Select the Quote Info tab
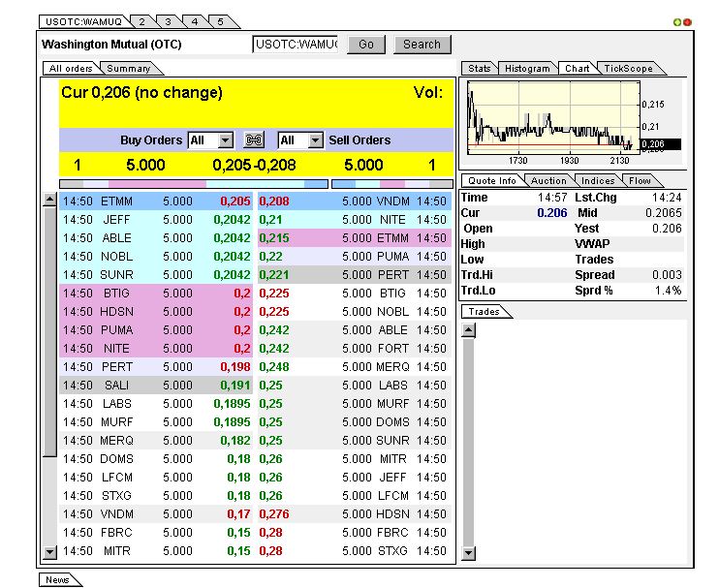This screenshot has height=588, width=719. click(x=492, y=180)
